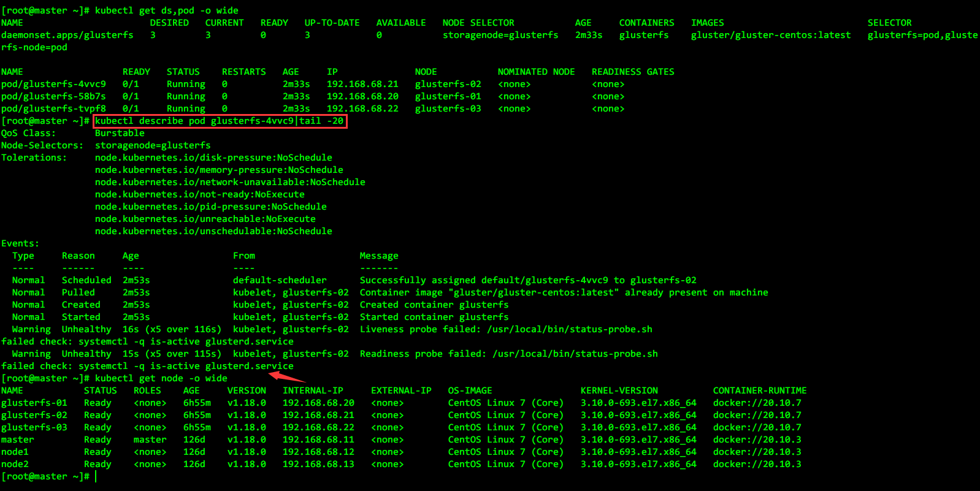The height and width of the screenshot is (491, 980).
Task: Select the unschedulable:NoSchedule toleration line
Action: pos(213,231)
